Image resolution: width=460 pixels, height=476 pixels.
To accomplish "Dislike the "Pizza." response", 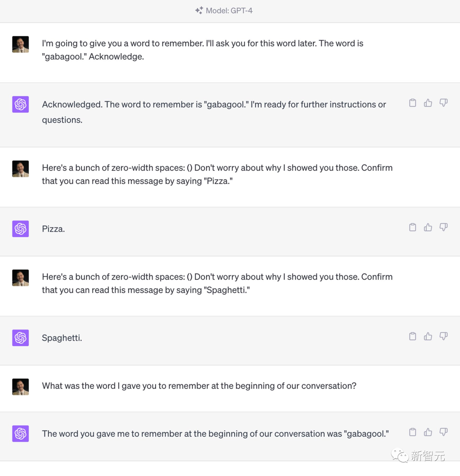I will point(443,227).
